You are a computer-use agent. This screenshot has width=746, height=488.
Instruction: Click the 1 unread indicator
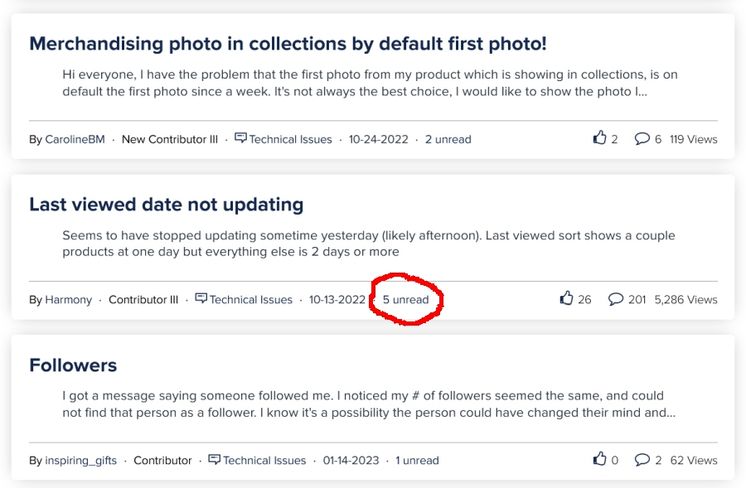point(417,460)
